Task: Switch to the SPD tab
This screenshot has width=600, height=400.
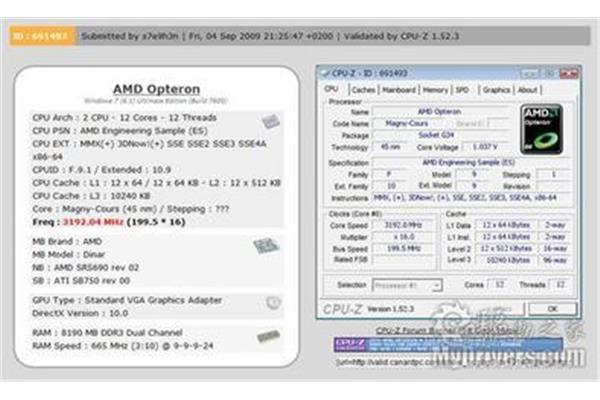Action: coord(462,90)
